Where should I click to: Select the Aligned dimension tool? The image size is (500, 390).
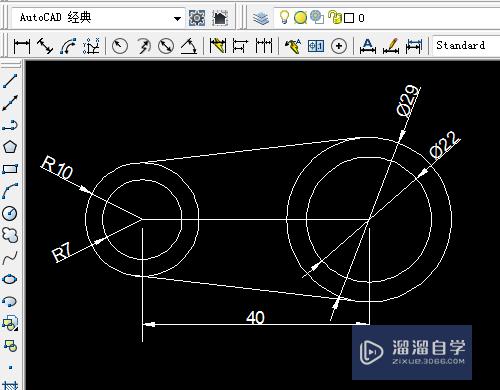[x=45, y=46]
